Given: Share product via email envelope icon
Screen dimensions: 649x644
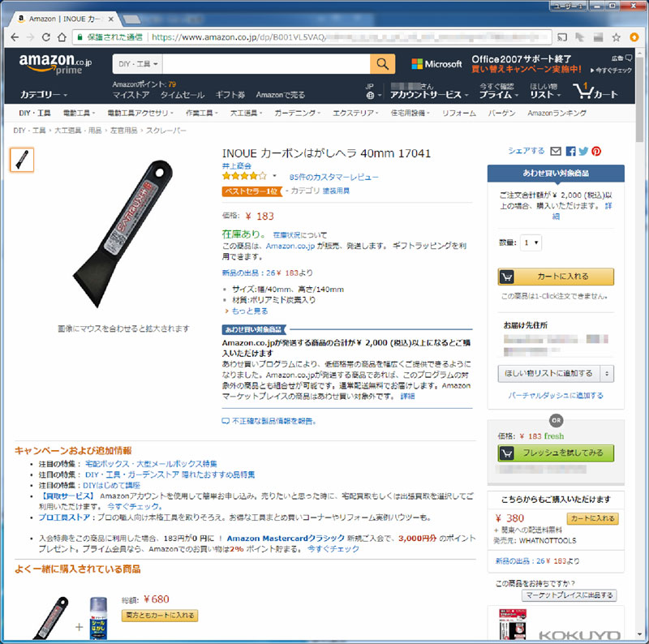Looking at the screenshot, I should [x=556, y=151].
